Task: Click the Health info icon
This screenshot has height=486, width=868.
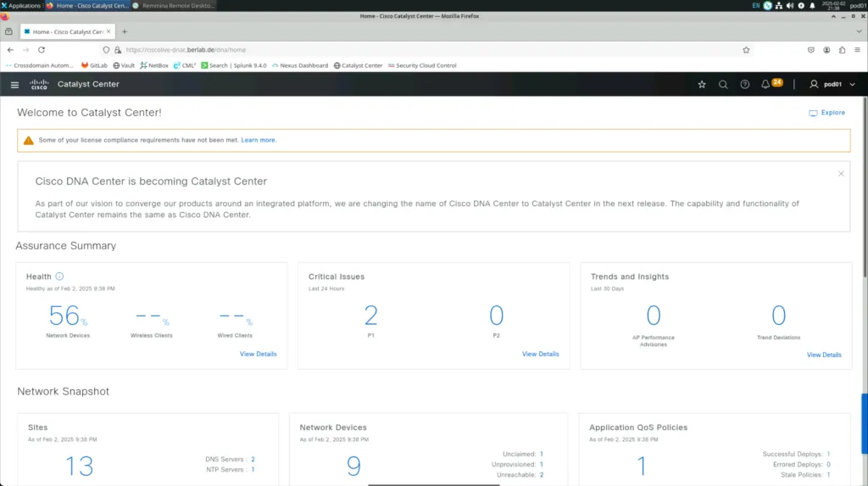Action: (x=59, y=277)
